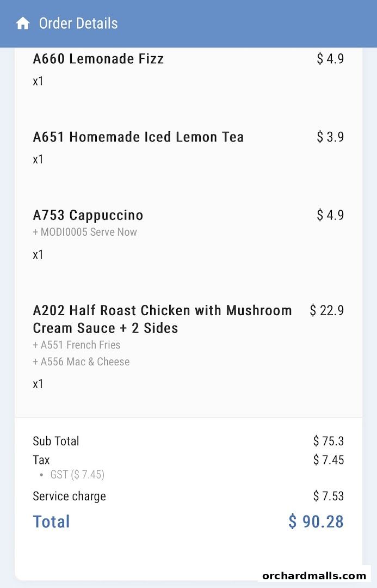
Task: Open the orchardmalls.com watermark link
Action: coord(314,575)
